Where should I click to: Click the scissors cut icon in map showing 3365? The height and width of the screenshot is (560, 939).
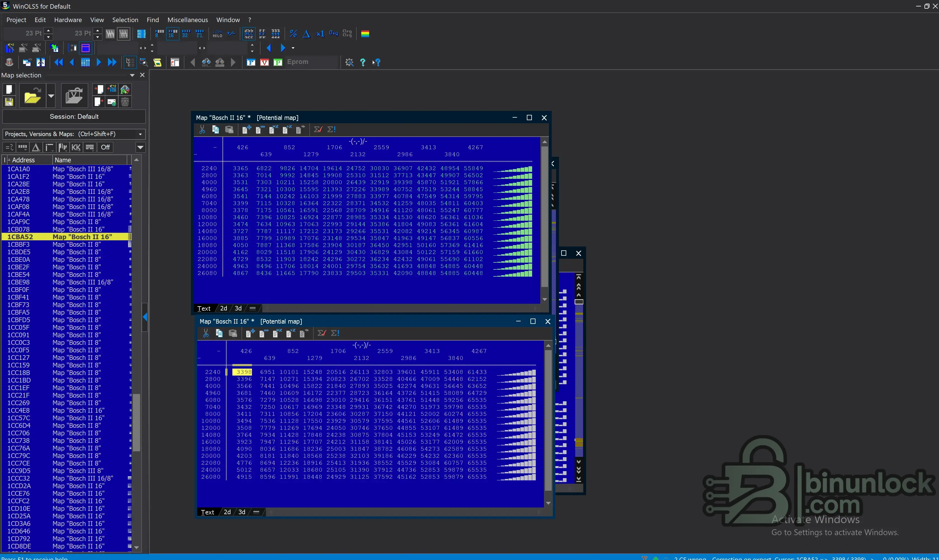202,130
